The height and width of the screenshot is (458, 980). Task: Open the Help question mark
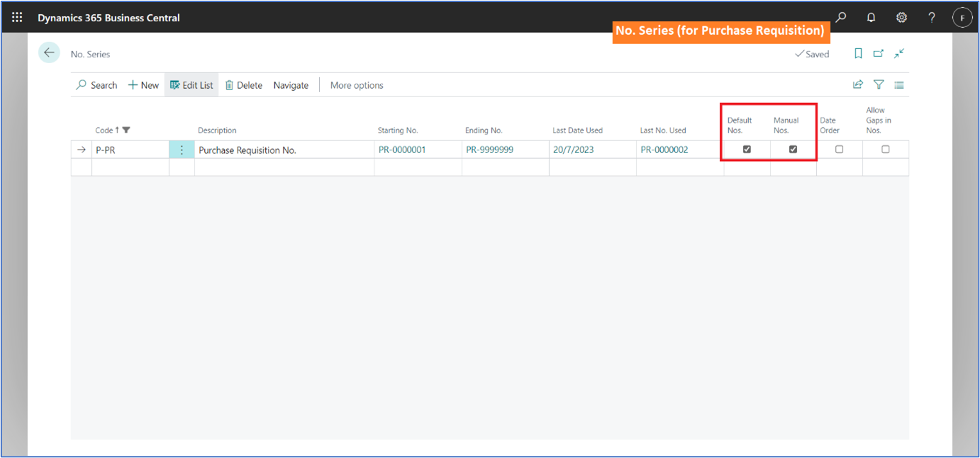pos(932,18)
